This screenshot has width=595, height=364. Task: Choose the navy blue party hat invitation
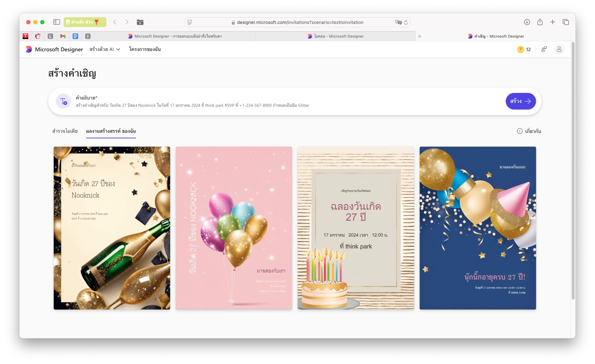[477, 228]
